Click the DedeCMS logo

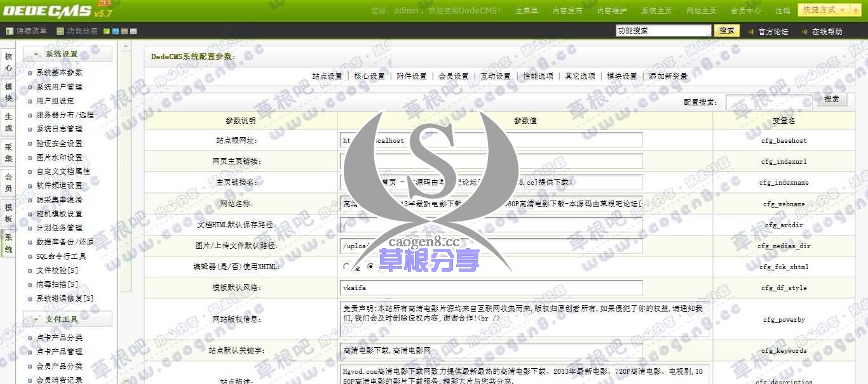coord(44,9)
